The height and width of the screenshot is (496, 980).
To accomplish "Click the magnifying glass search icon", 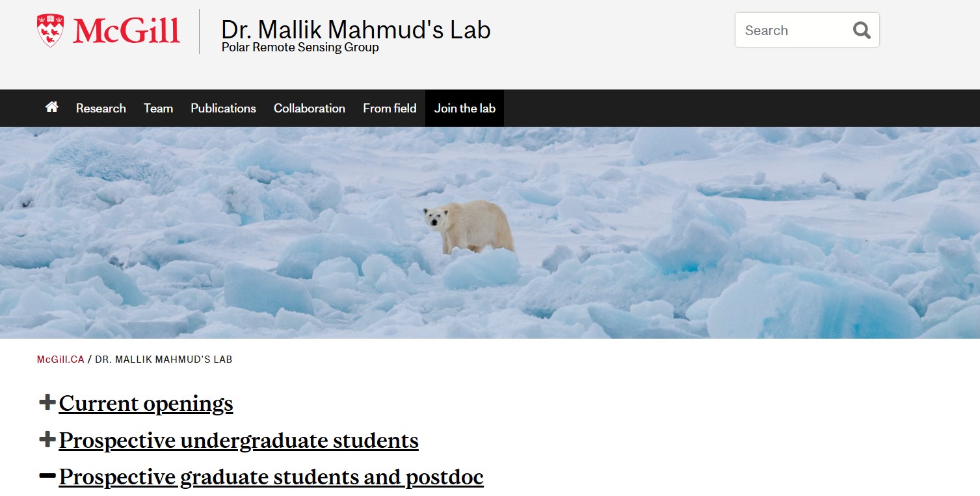I will coord(862,31).
